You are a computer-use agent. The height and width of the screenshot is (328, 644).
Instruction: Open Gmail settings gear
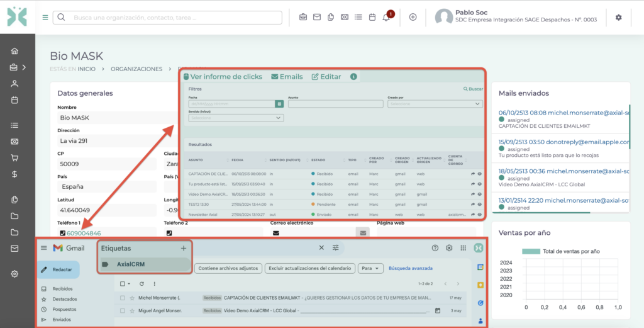click(449, 248)
